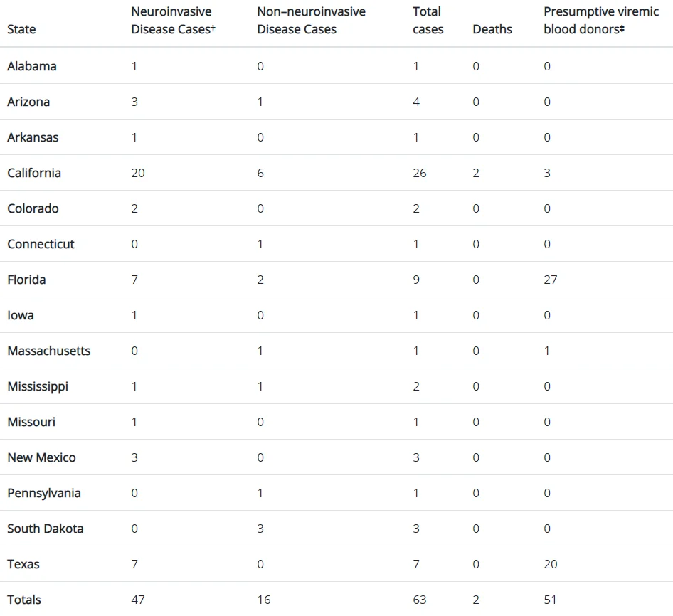Click the State column header
673x616 pixels.
tap(21, 29)
